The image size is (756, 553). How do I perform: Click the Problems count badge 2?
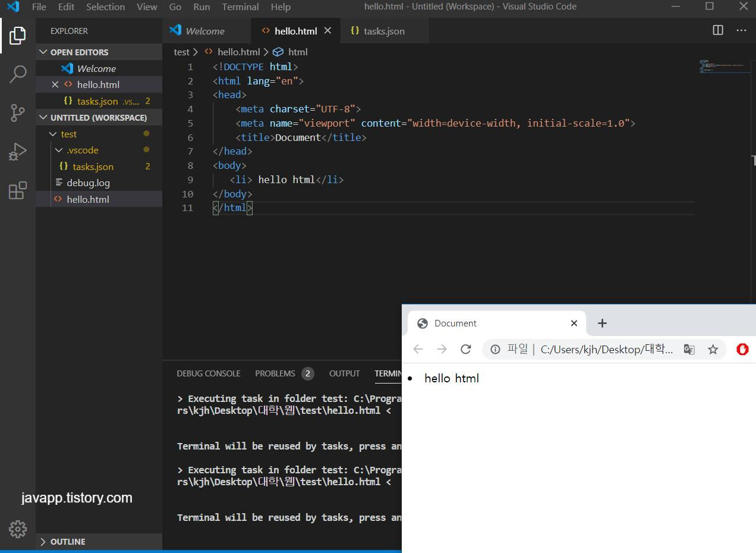tap(307, 373)
